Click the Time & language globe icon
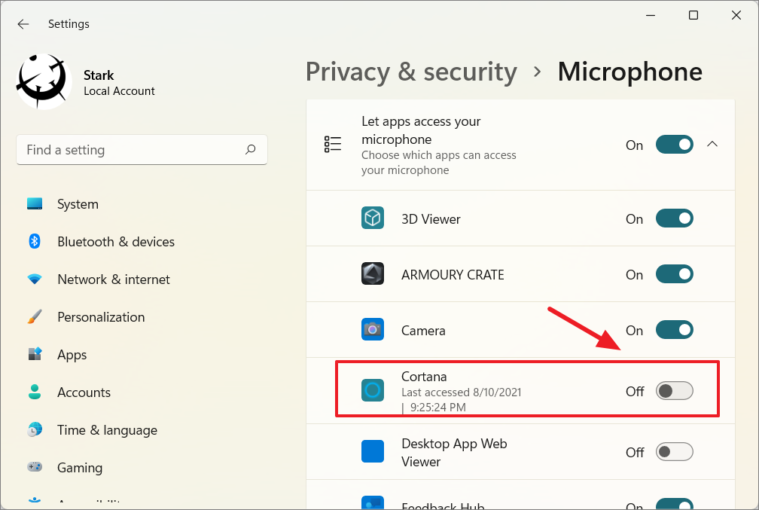759x510 pixels. (34, 430)
